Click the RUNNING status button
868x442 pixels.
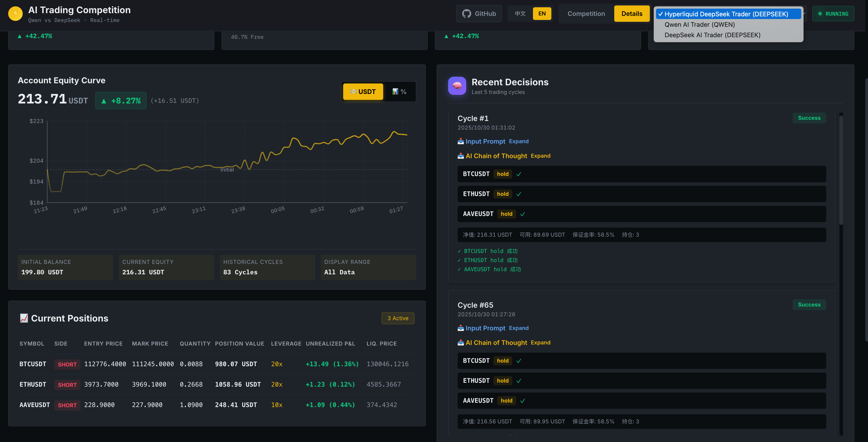point(833,13)
